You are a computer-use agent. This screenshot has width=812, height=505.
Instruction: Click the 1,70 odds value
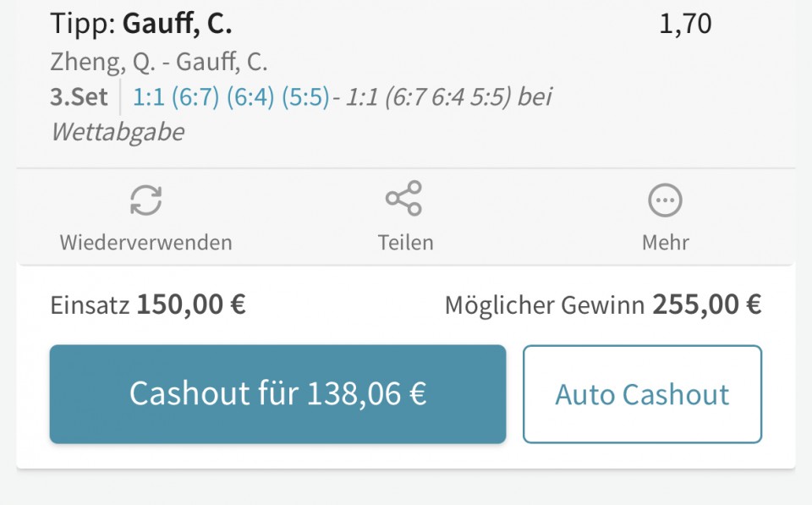[x=685, y=24]
